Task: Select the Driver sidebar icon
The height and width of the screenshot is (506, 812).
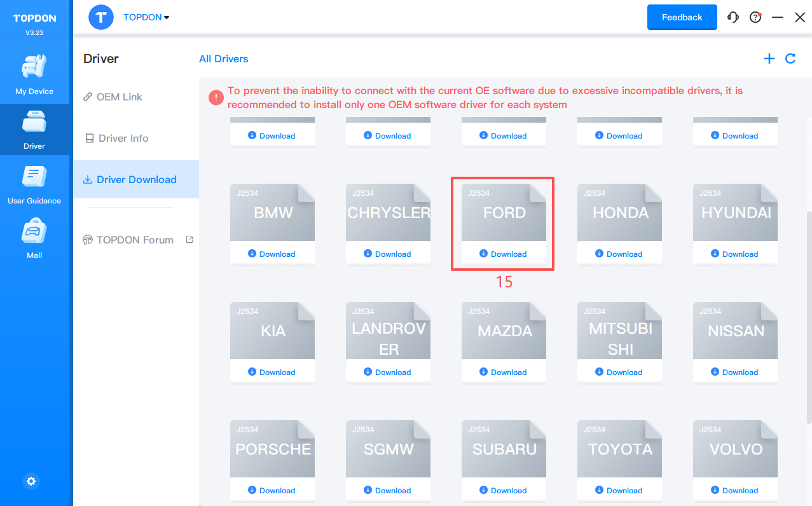Action: tap(34, 130)
